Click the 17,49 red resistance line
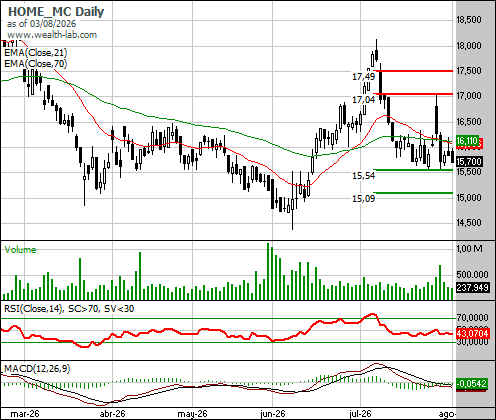496x420 pixels. coord(413,71)
